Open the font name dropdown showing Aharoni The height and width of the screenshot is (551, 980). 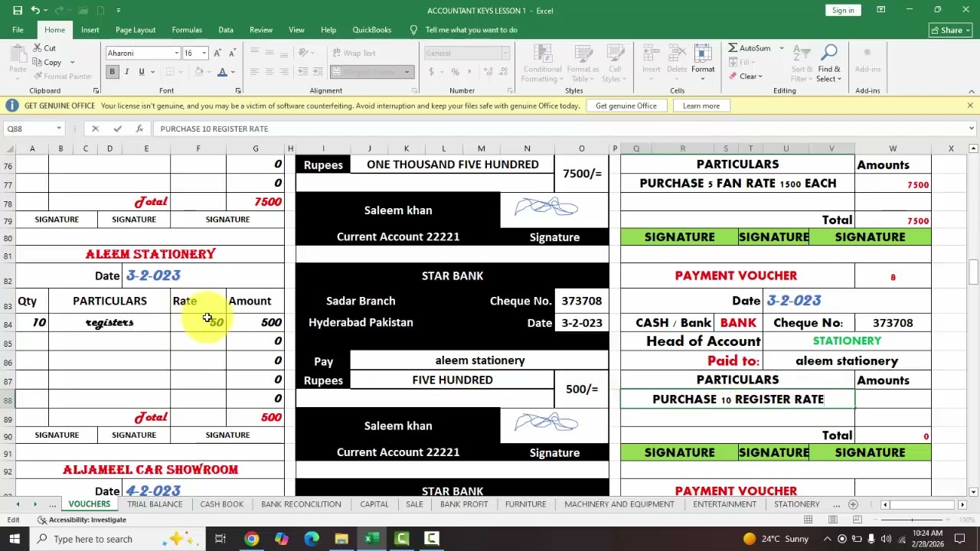click(x=176, y=54)
